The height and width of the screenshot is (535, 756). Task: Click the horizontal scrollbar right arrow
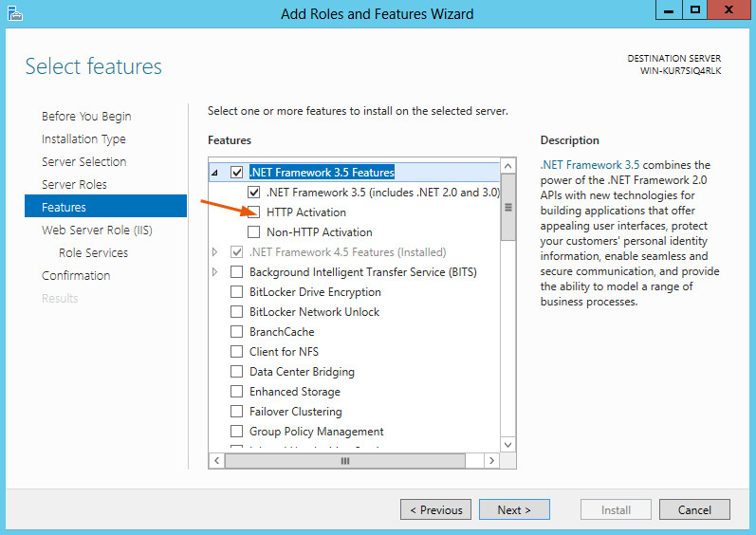[x=491, y=460]
